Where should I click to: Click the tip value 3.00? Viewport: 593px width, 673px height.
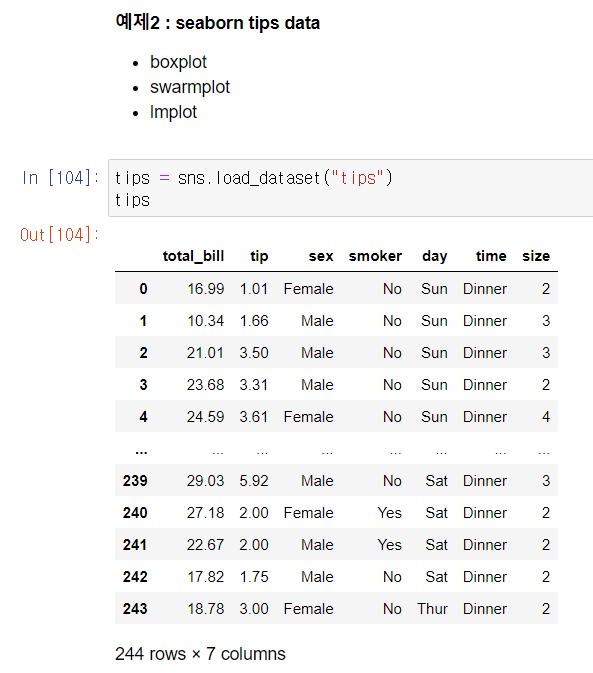(254, 609)
